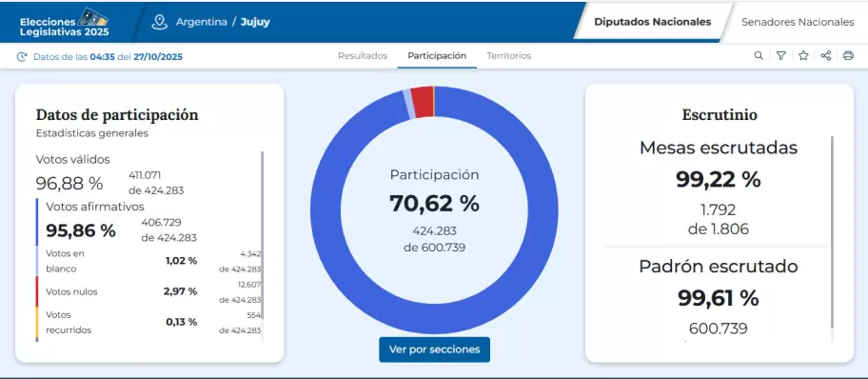Click the Argentina breadcrumb link
Viewport: 868px width, 379px height.
202,22
